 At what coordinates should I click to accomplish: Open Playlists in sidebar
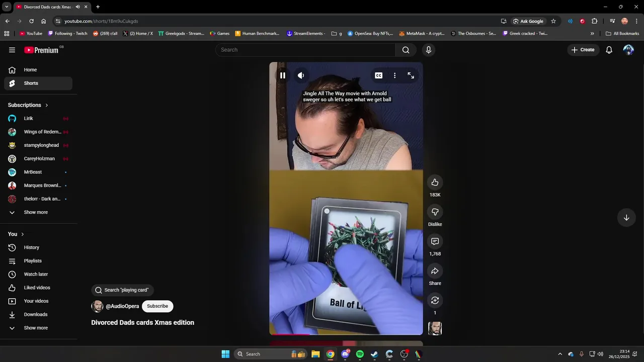point(38,261)
